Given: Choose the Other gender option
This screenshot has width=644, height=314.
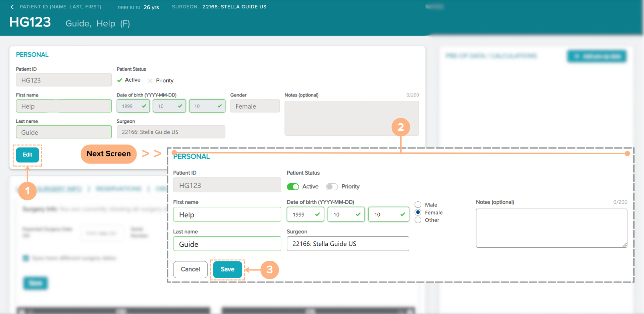Looking at the screenshot, I should tap(418, 220).
